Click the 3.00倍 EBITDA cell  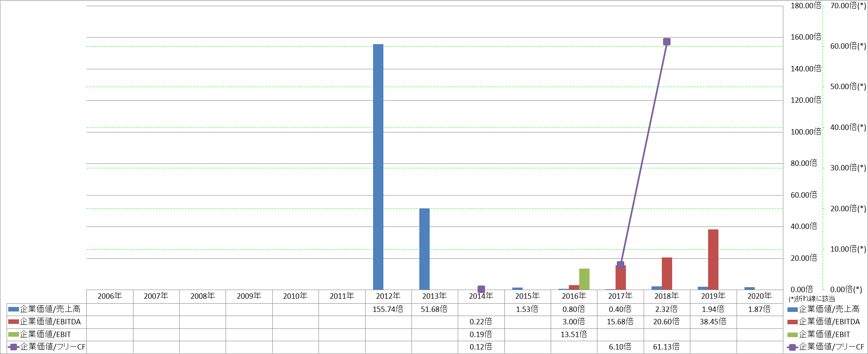tap(574, 321)
